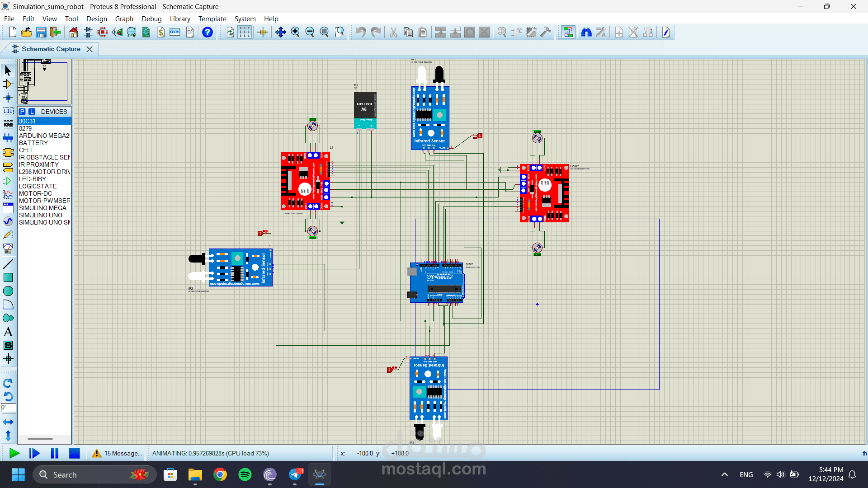Select the Selection Mode arrow tool
Screen dimensions: 868x488
(8, 70)
